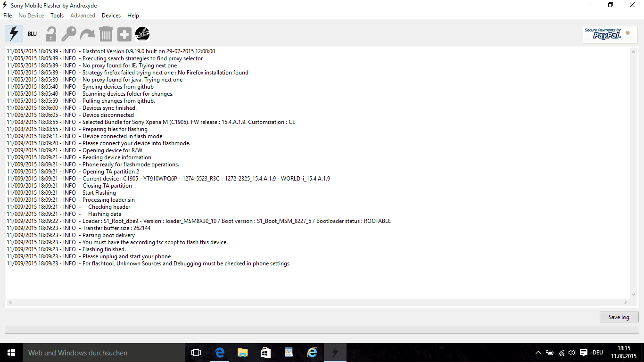Open the Help menu

coord(133,16)
